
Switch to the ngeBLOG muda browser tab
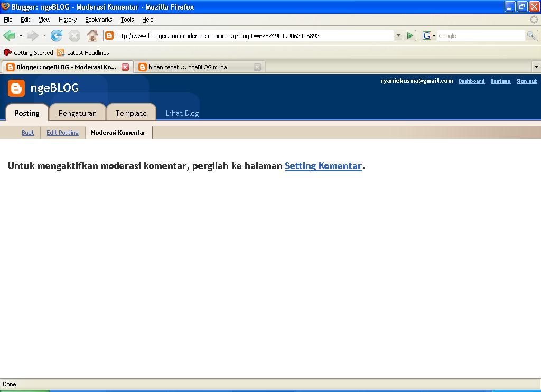(199, 67)
